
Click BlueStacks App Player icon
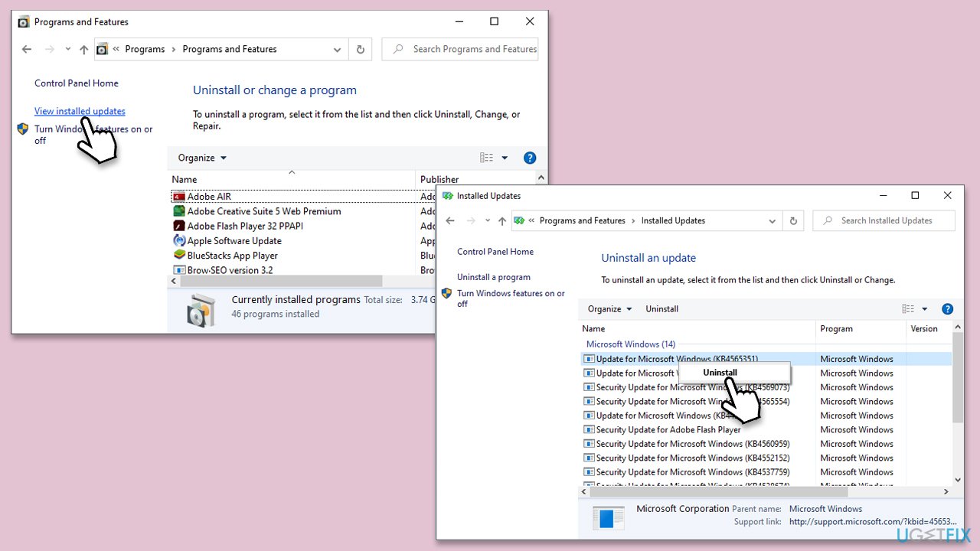click(179, 256)
